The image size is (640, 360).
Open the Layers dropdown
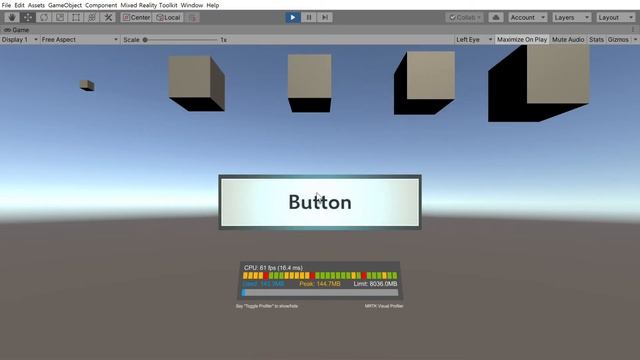pyautogui.click(x=571, y=18)
